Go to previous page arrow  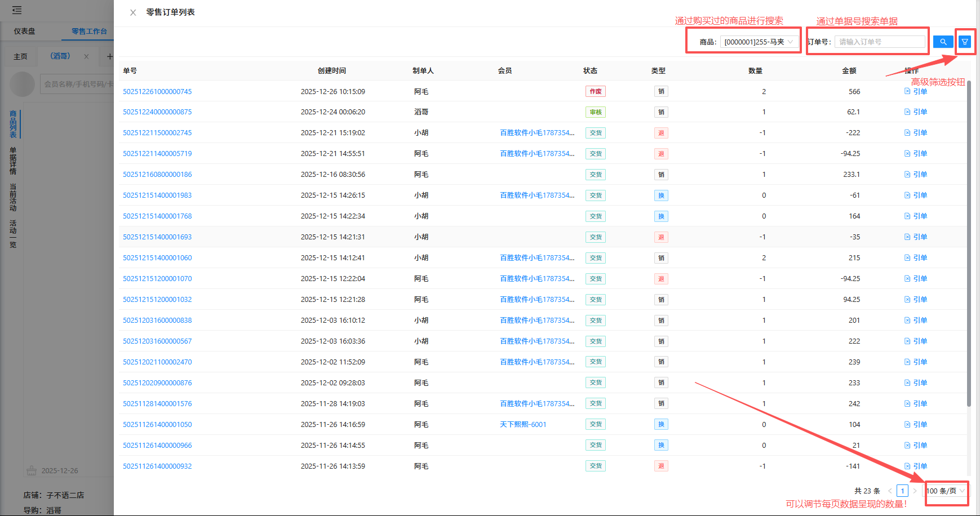pyautogui.click(x=890, y=491)
